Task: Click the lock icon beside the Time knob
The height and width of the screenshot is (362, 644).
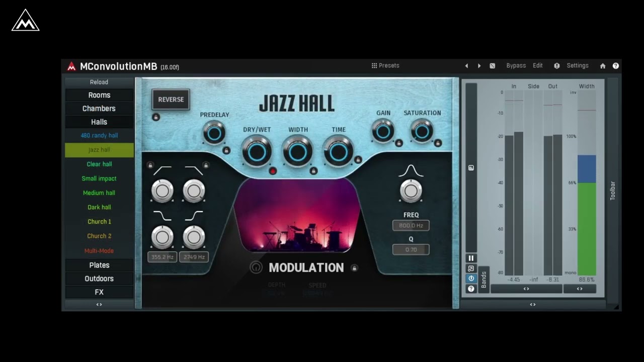Action: pos(358,160)
